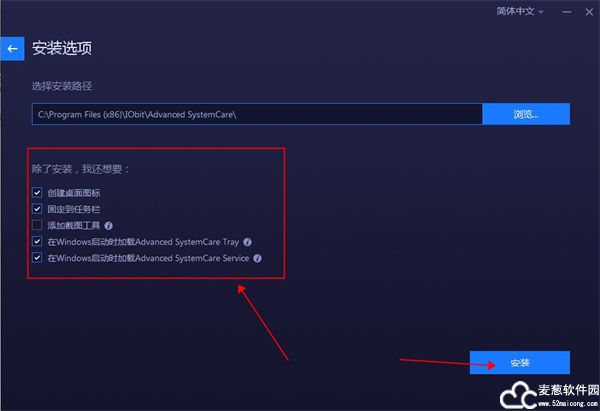Click the installation path input field

pyautogui.click(x=257, y=114)
